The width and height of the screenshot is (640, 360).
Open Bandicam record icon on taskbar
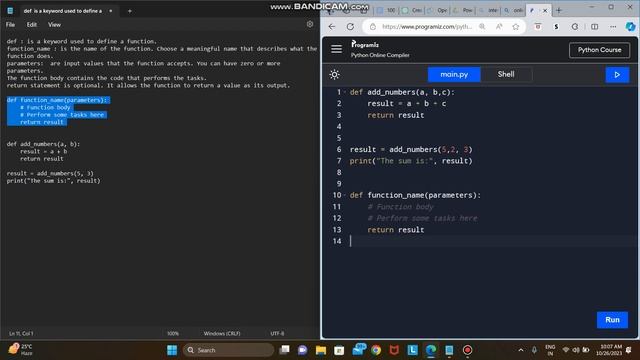coord(467,350)
